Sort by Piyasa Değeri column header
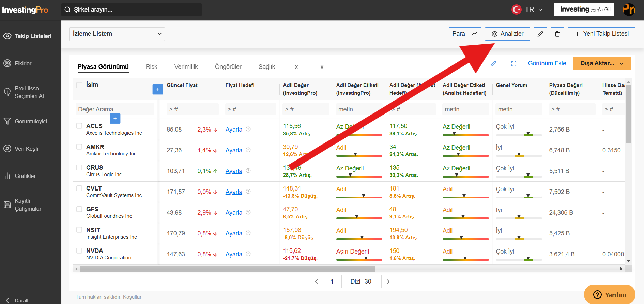This screenshot has width=644, height=304. (x=566, y=89)
